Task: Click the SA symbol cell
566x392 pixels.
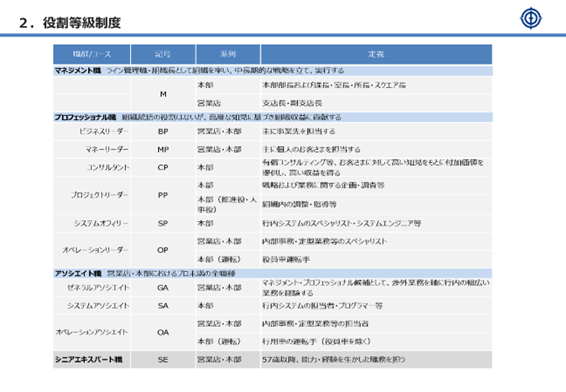Action: [x=163, y=306]
